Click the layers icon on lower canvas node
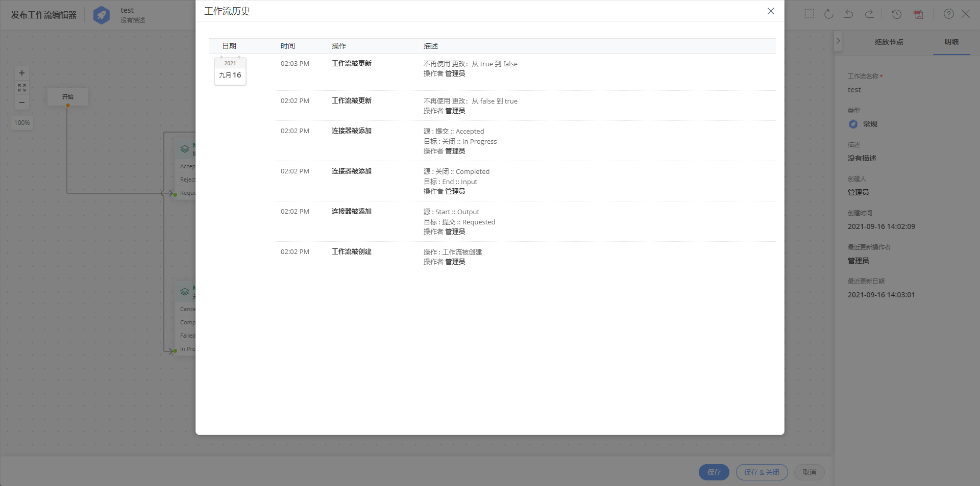Screen dimensions: 980x486 185,292
